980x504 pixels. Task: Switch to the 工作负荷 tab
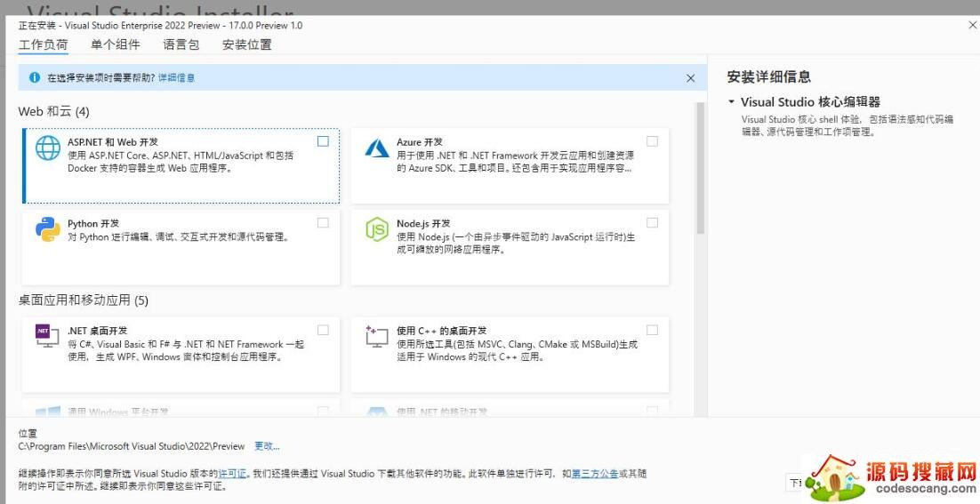coord(43,44)
